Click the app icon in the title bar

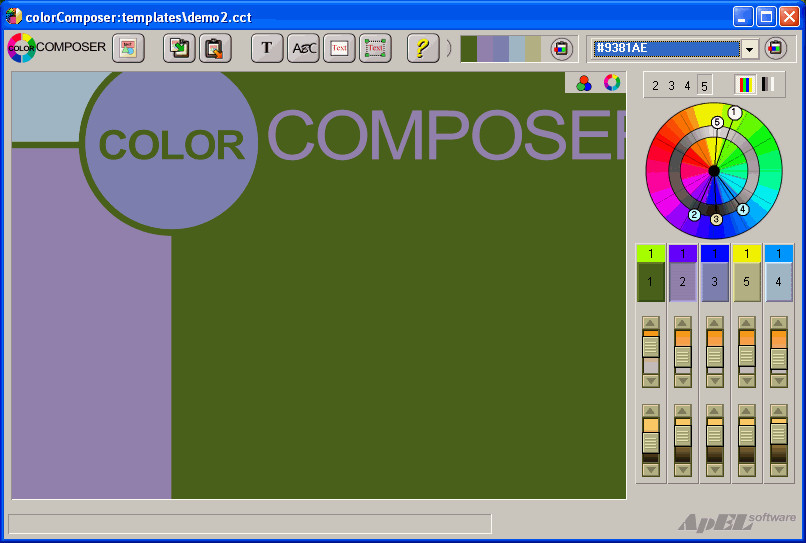[13, 16]
